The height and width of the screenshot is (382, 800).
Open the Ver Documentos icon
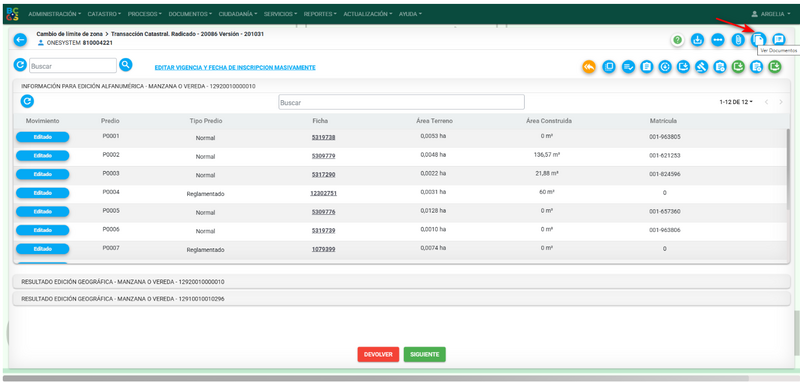point(758,40)
